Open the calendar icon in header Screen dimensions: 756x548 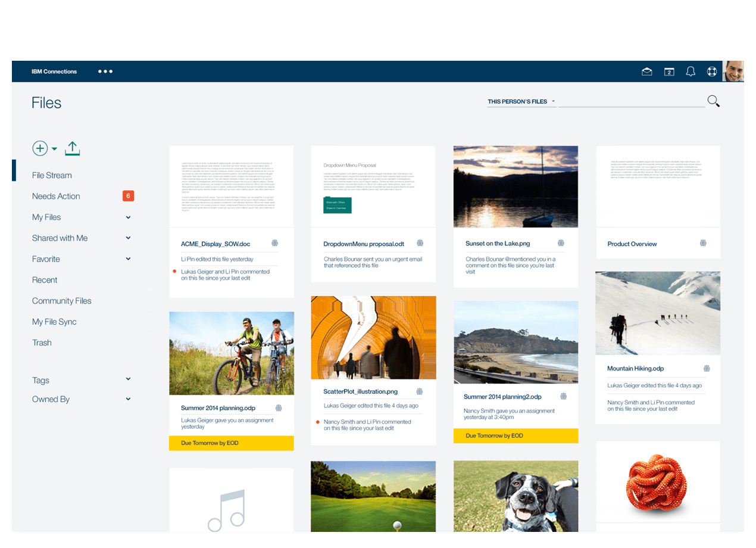(x=669, y=72)
